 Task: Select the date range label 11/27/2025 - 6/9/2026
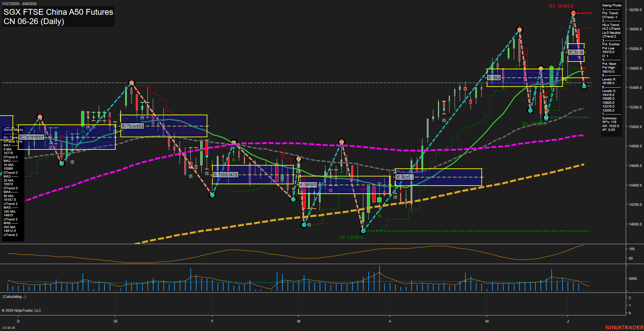coord(19,4)
